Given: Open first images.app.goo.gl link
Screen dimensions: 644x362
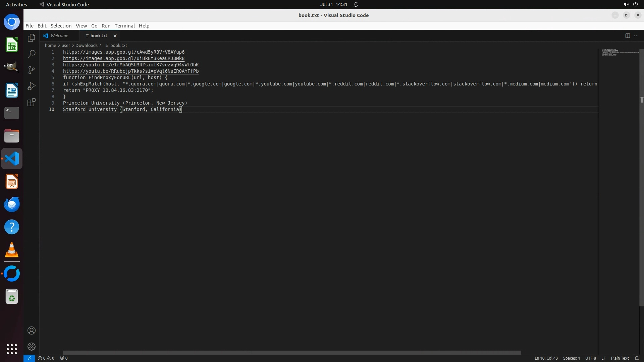Looking at the screenshot, I should click(x=123, y=52).
